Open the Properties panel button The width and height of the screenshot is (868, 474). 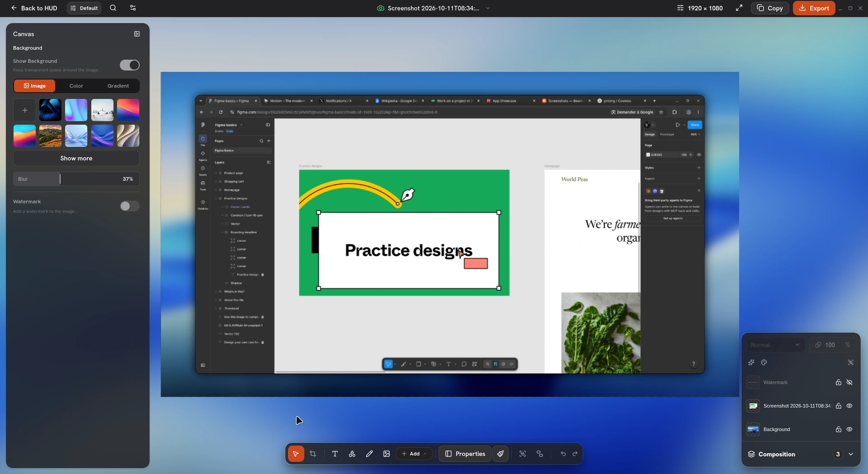click(x=465, y=454)
